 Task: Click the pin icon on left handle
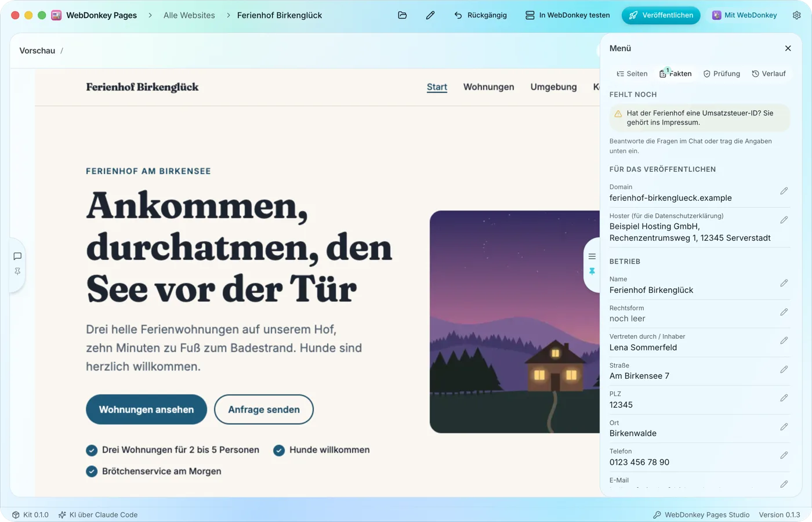(17, 271)
